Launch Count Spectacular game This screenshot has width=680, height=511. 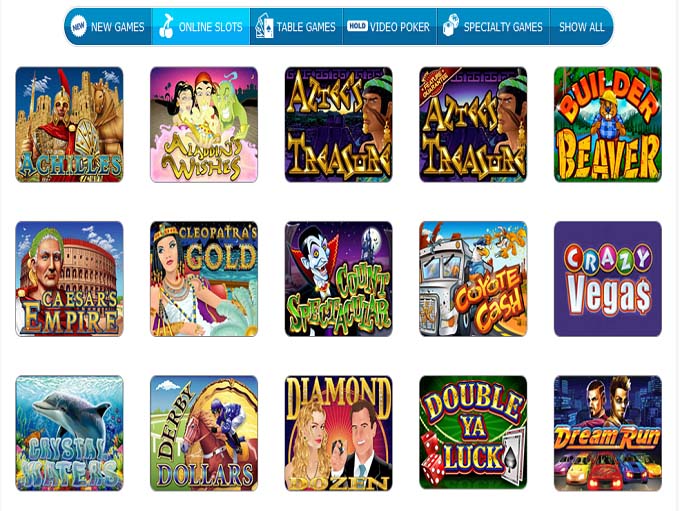click(339, 279)
